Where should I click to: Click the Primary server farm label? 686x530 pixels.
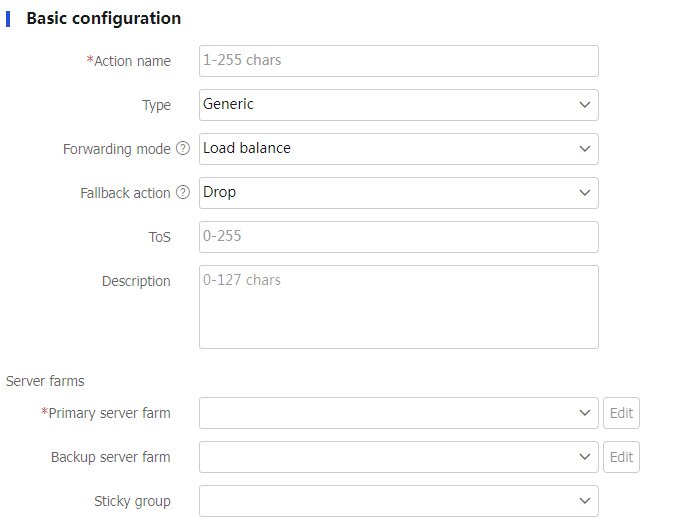109,413
